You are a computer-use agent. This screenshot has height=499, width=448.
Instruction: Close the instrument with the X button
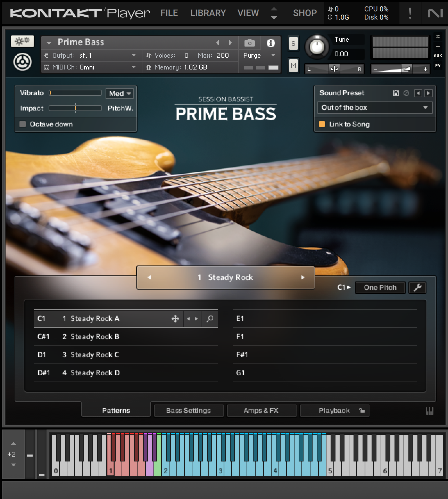pyautogui.click(x=438, y=36)
